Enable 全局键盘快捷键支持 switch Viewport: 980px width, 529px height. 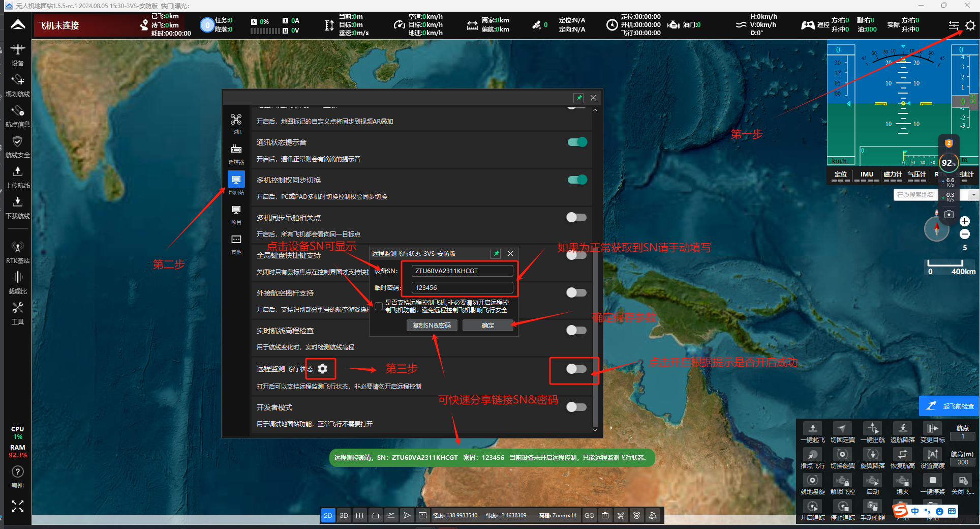pos(576,255)
